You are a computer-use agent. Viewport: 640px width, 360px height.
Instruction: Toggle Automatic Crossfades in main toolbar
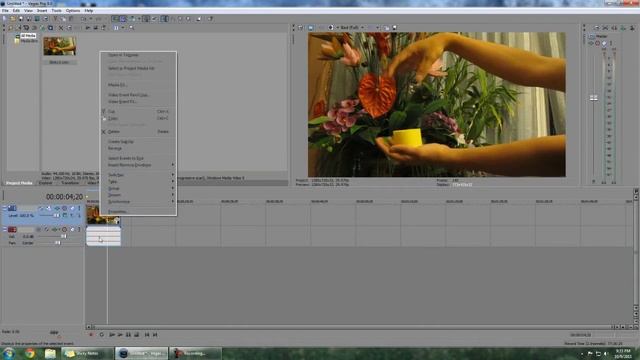(x=123, y=19)
